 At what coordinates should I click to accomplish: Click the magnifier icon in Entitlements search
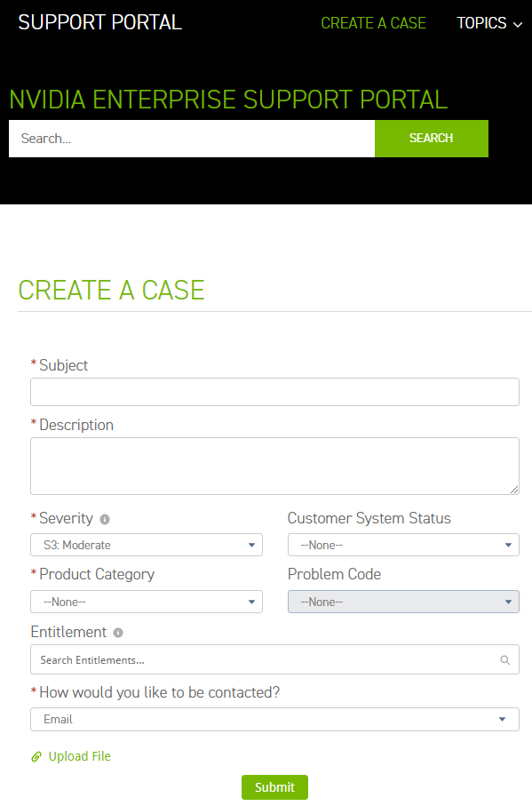pos(505,660)
